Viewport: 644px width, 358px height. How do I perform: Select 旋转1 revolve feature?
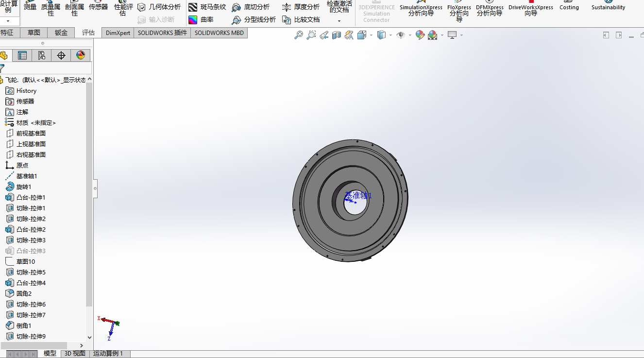[x=18, y=187]
